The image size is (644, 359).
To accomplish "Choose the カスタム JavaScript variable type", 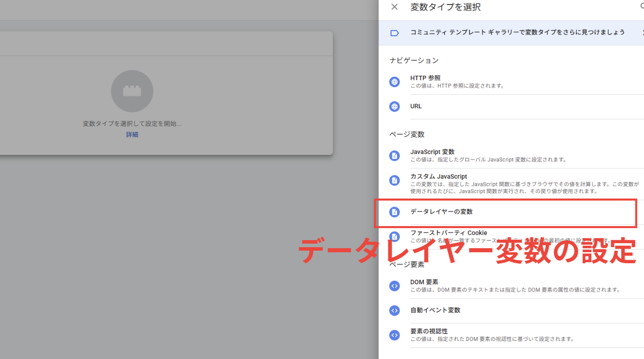I will click(517, 184).
